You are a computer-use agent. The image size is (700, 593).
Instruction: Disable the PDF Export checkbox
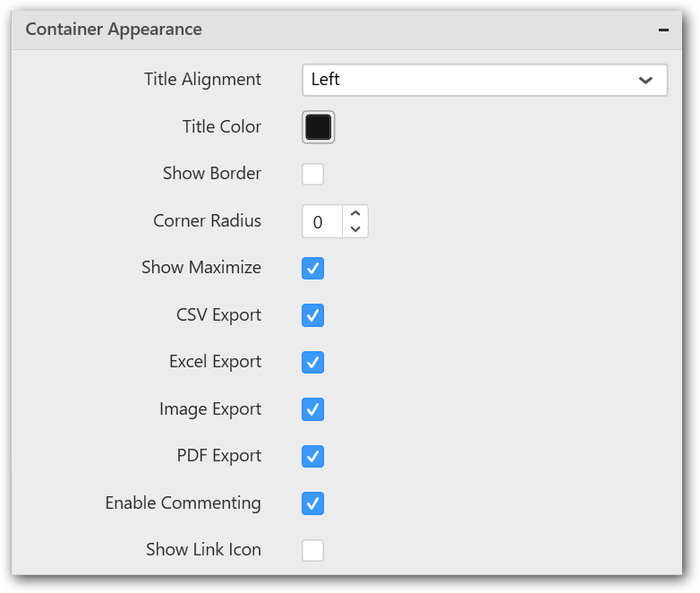coord(312,456)
